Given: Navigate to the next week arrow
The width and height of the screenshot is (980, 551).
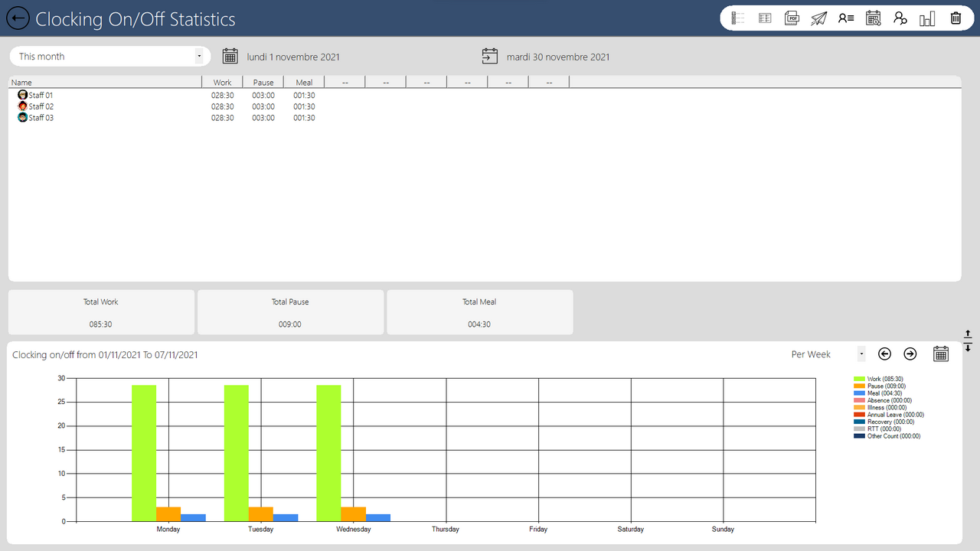Looking at the screenshot, I should [x=910, y=354].
